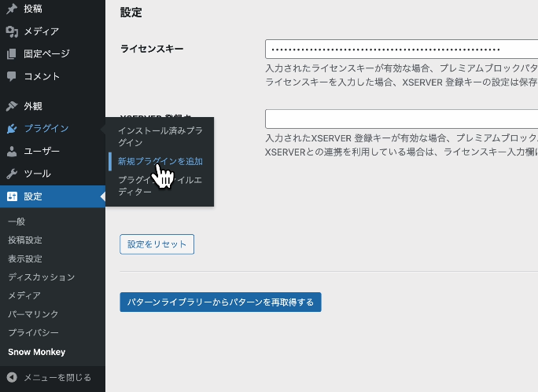
Task: Open the Snow Monkey settings page
Action: pos(37,352)
